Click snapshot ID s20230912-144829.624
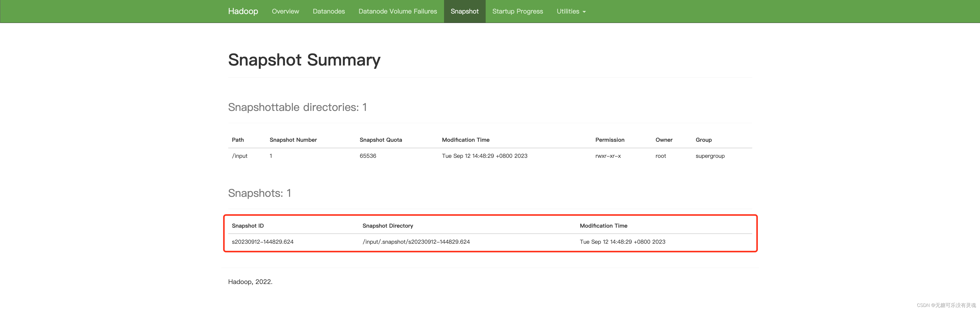 pyautogui.click(x=262, y=242)
